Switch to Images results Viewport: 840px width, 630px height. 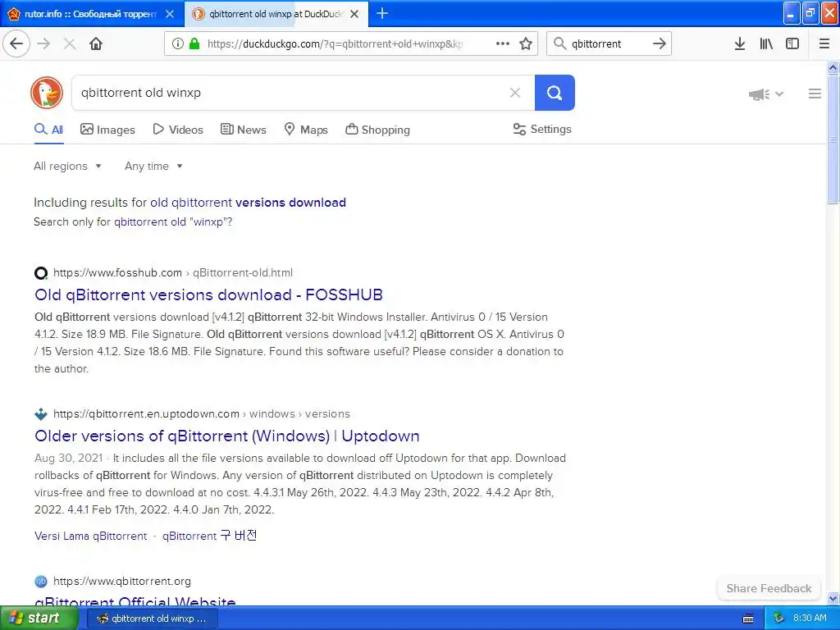107,130
